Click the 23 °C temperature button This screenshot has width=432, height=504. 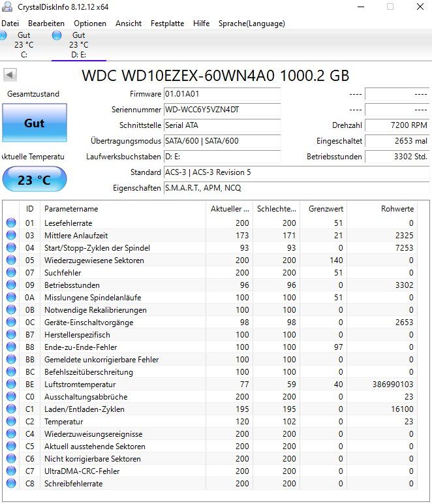coord(35,180)
